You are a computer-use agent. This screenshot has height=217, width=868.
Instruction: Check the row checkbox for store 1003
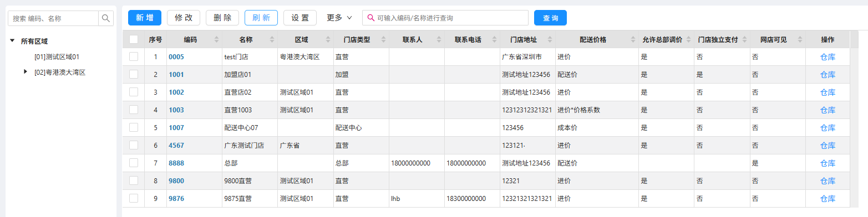[x=134, y=110]
